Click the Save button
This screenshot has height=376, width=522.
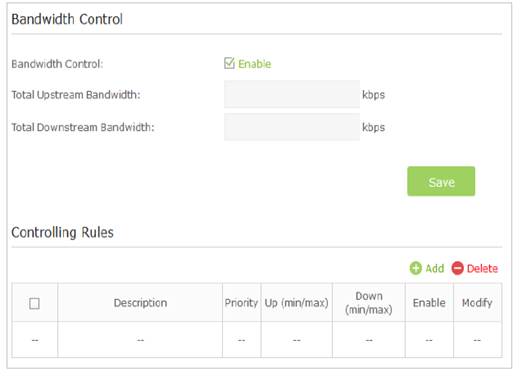point(441,181)
